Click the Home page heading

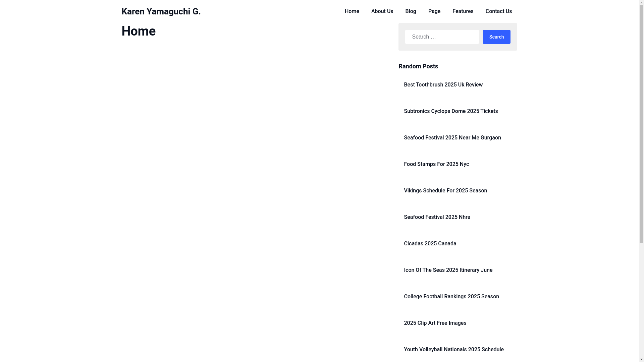[x=139, y=31]
